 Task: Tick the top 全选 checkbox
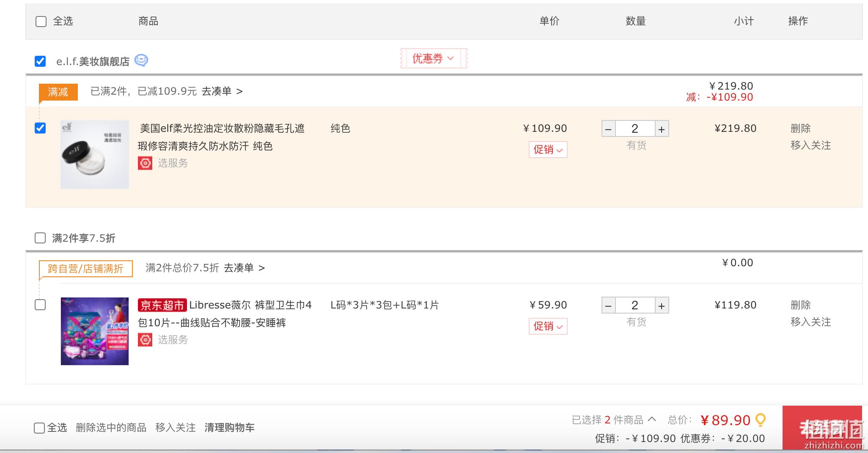pos(41,22)
